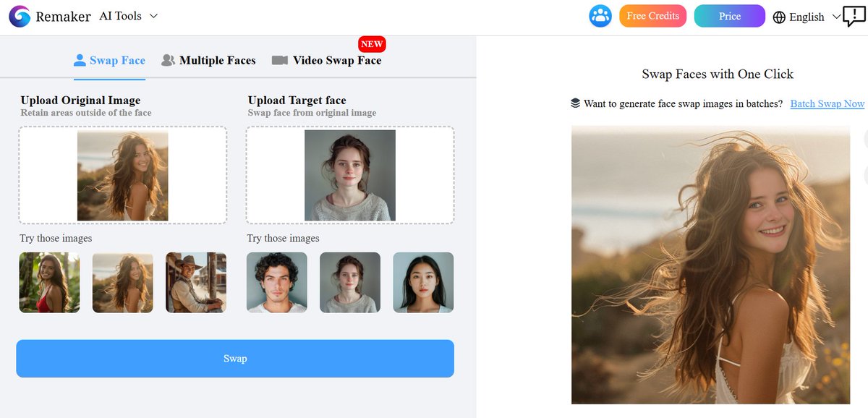The height and width of the screenshot is (418, 868).
Task: Click the Remaker logo icon
Action: point(20,16)
